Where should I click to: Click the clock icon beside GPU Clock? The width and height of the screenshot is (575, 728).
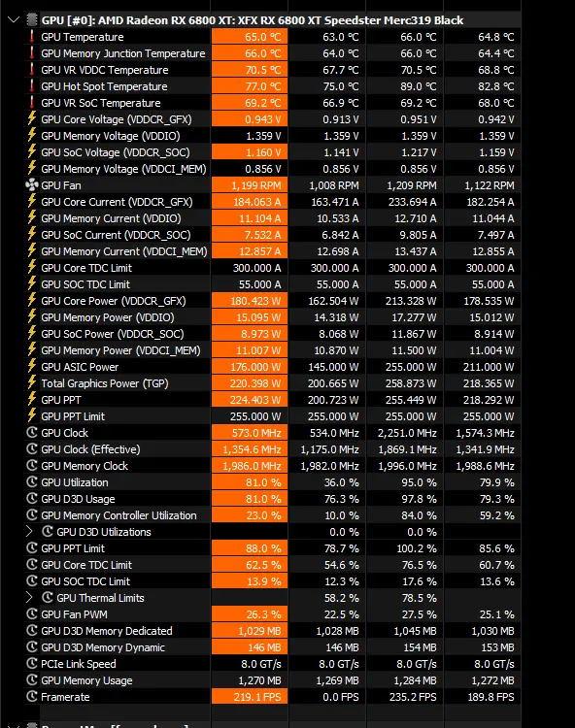32,432
